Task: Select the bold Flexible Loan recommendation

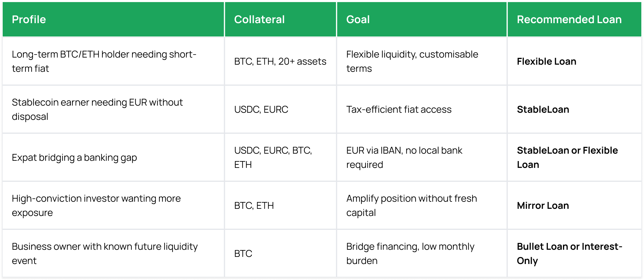Action: [x=546, y=61]
